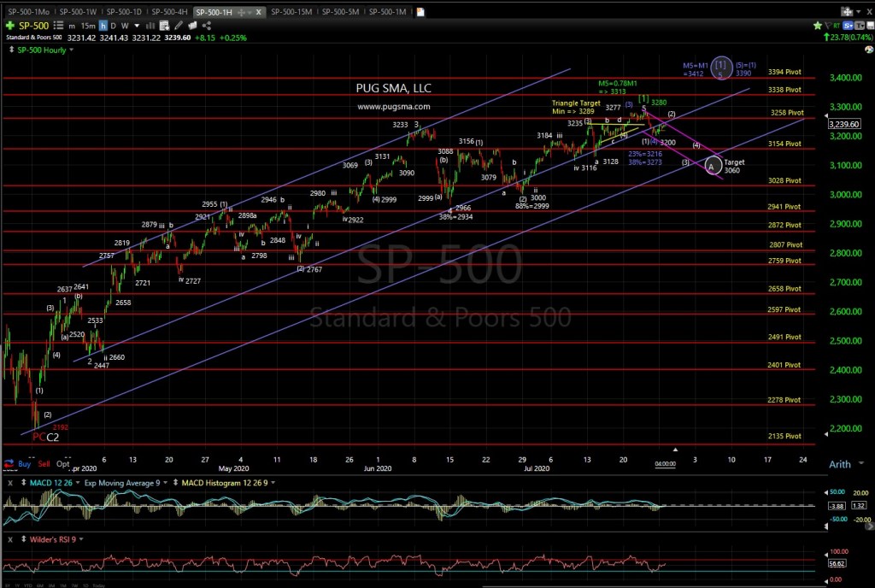
Task: Click reorder arrows next to SP-500 Hourly
Action: point(11,50)
